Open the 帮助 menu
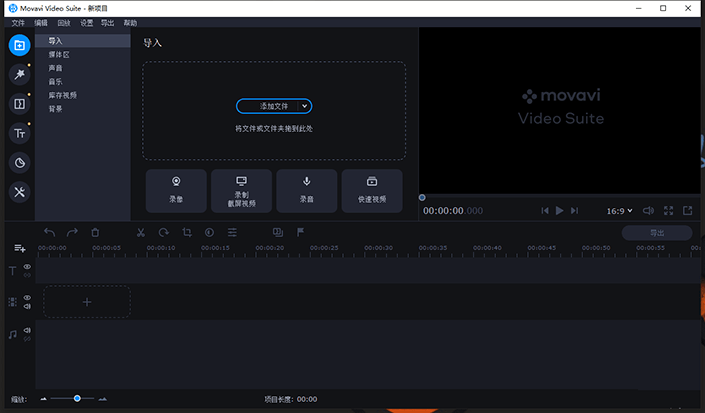 tap(130, 23)
